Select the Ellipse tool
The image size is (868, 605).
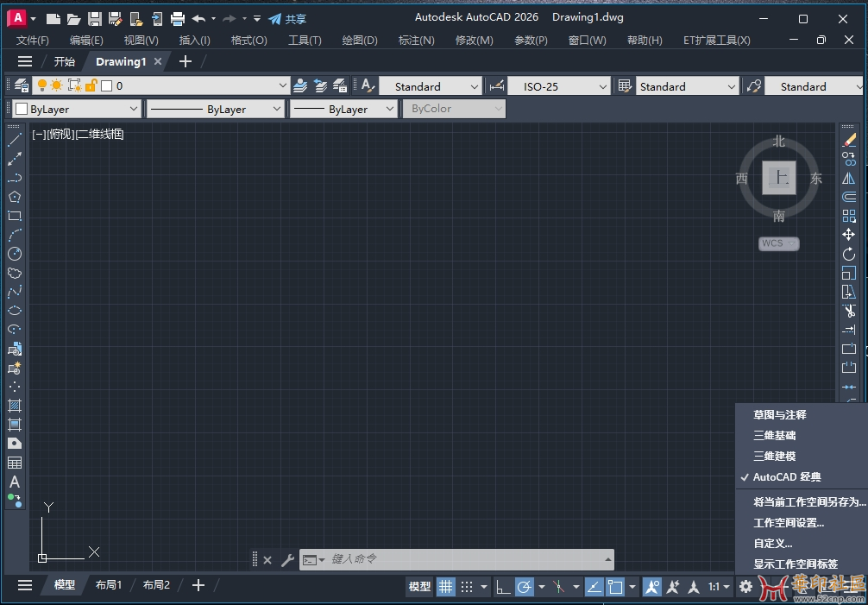coord(15,311)
